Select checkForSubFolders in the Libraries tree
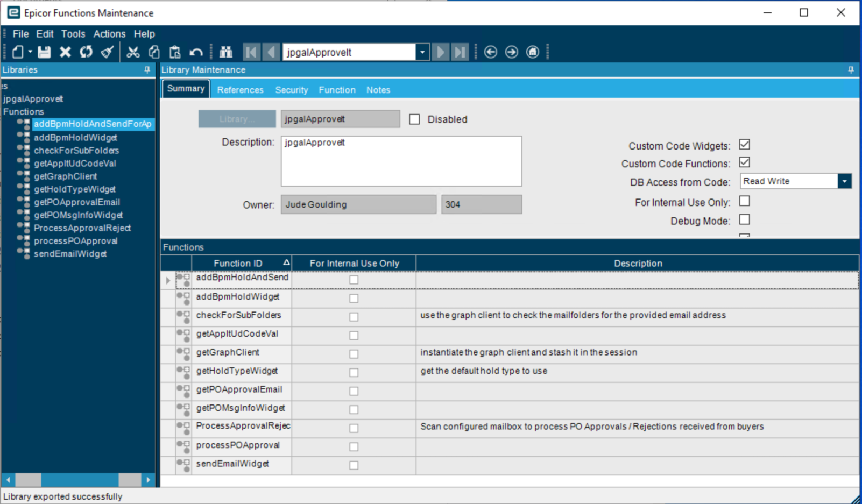The height and width of the screenshot is (504, 862). (x=76, y=151)
